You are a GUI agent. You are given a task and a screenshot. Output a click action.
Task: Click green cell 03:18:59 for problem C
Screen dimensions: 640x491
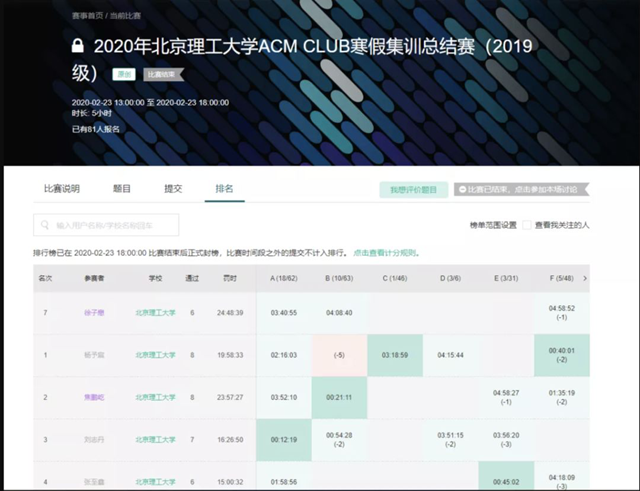tap(394, 355)
